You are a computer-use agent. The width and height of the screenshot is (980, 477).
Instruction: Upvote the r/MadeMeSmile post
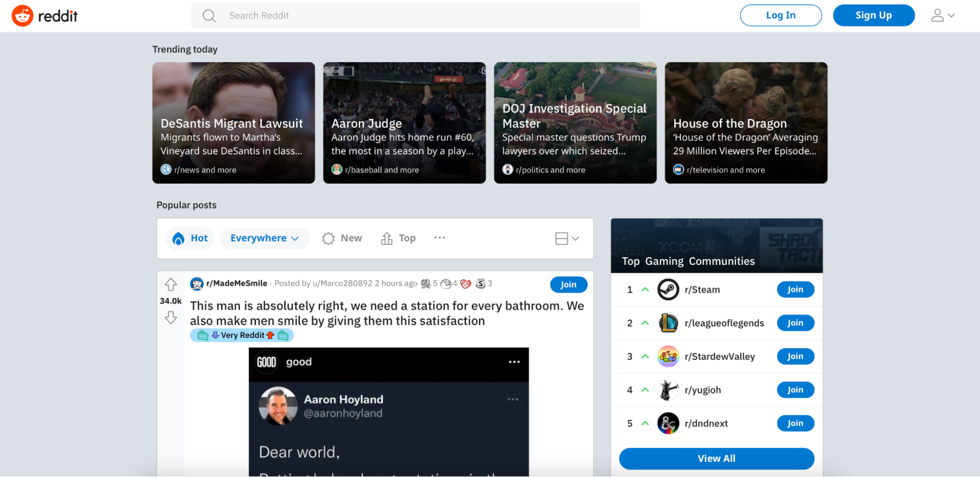tap(171, 285)
